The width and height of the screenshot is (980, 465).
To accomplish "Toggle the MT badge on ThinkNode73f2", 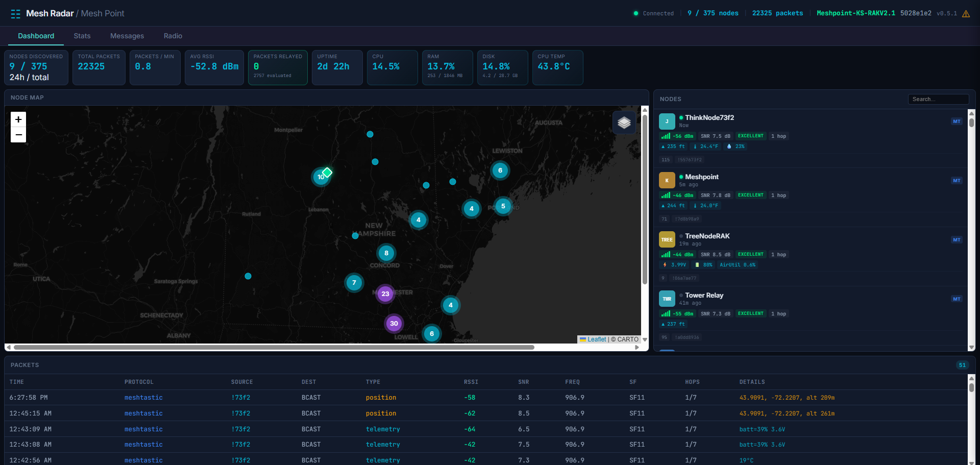I will point(957,121).
